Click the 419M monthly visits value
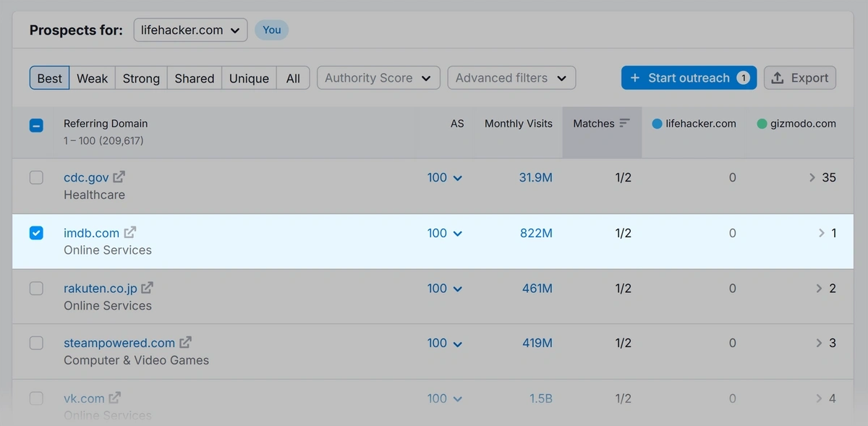The height and width of the screenshot is (426, 868). [537, 343]
